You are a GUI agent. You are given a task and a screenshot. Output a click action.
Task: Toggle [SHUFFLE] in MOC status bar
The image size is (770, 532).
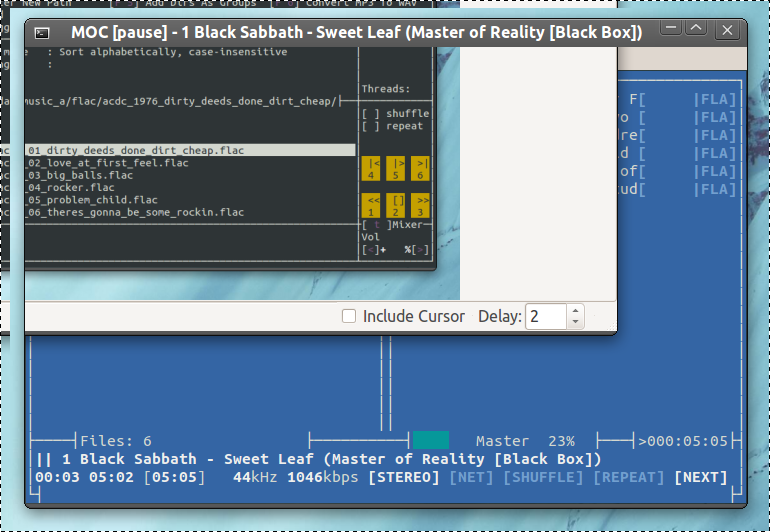click(544, 477)
